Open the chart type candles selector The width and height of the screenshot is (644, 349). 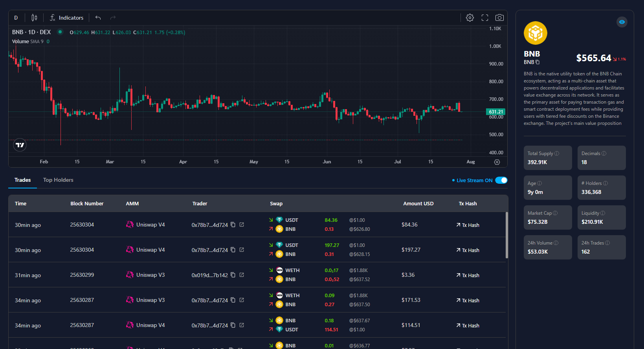35,18
